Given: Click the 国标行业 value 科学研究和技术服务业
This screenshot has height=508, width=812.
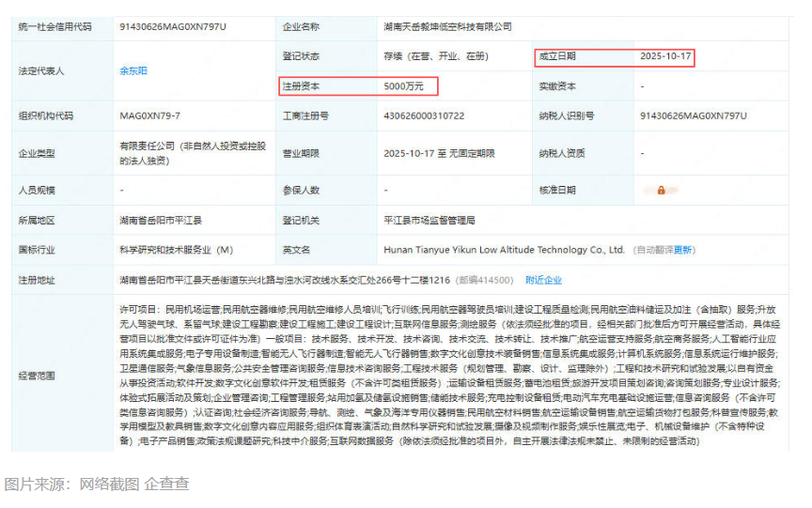Looking at the screenshot, I should coord(176,250).
